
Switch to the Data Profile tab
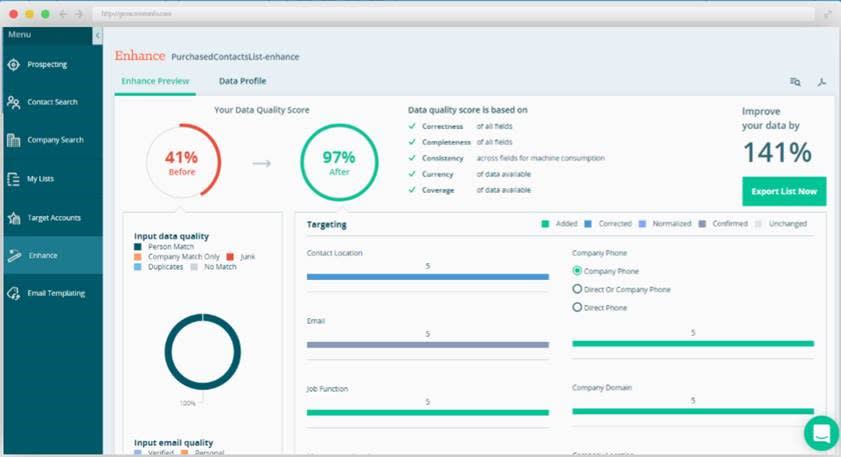242,81
